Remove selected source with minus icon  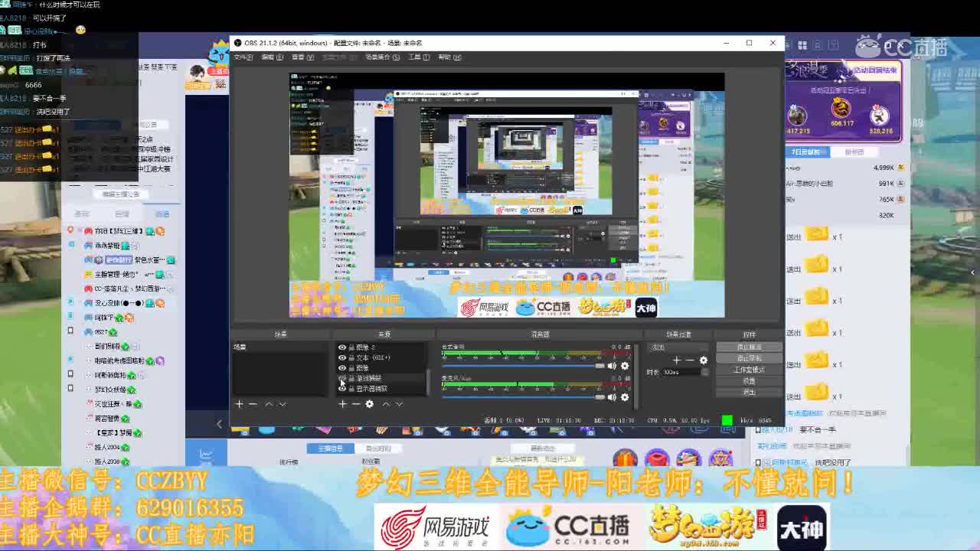[355, 404]
